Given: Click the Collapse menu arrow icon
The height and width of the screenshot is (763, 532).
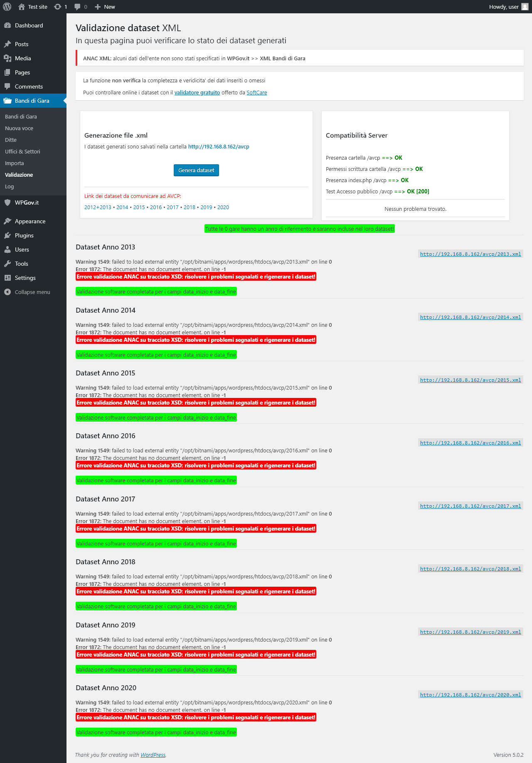Looking at the screenshot, I should [7, 292].
